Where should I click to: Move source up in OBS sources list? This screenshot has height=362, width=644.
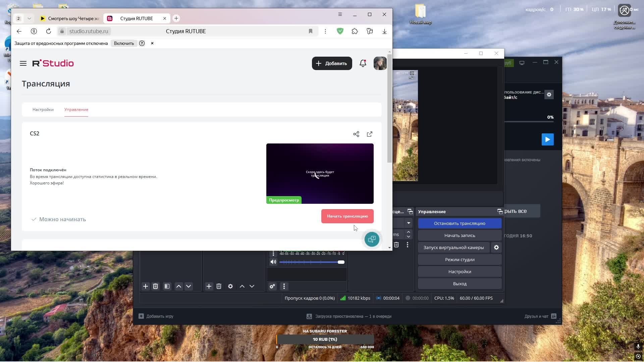[x=242, y=286]
